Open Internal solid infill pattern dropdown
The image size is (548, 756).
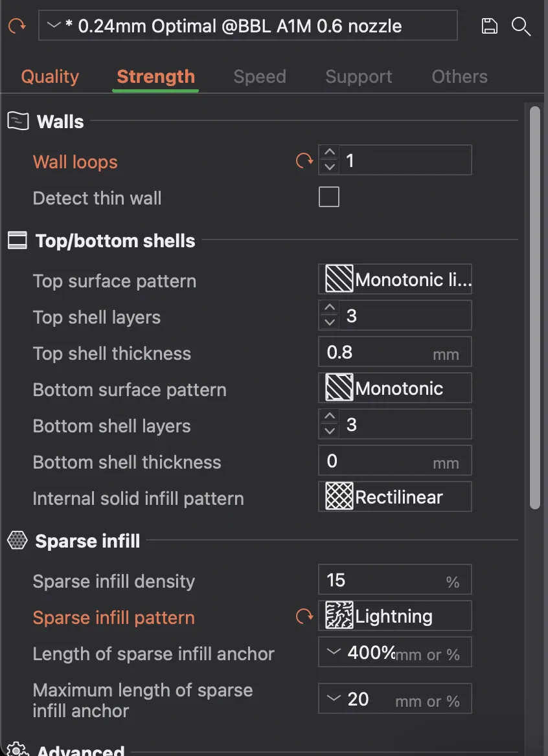[x=395, y=497]
